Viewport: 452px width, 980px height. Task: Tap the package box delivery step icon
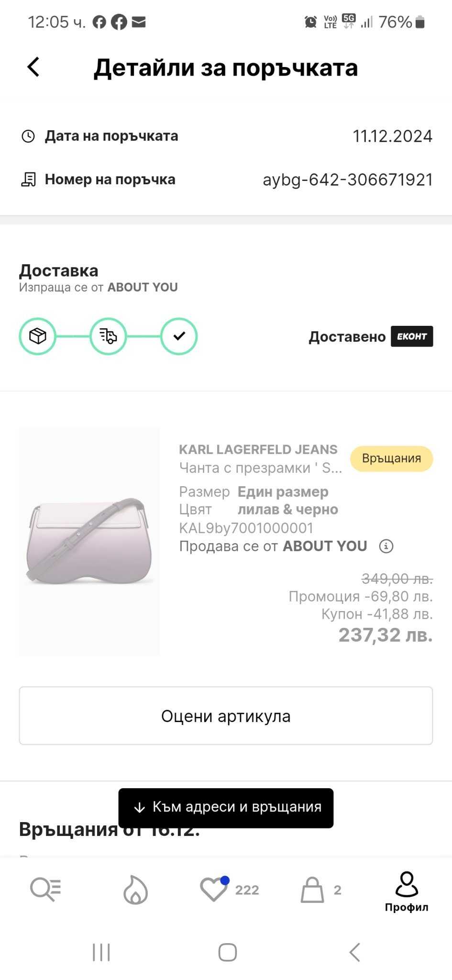[37, 336]
